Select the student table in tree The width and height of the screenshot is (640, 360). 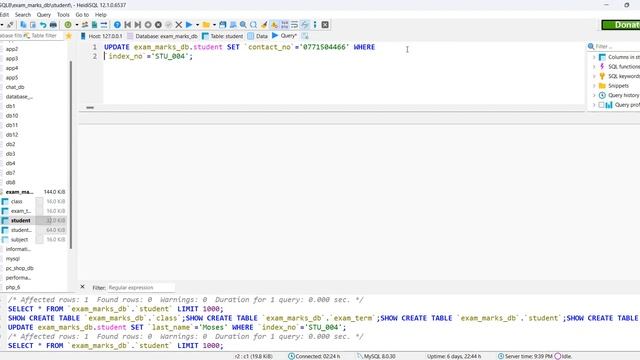[20, 220]
